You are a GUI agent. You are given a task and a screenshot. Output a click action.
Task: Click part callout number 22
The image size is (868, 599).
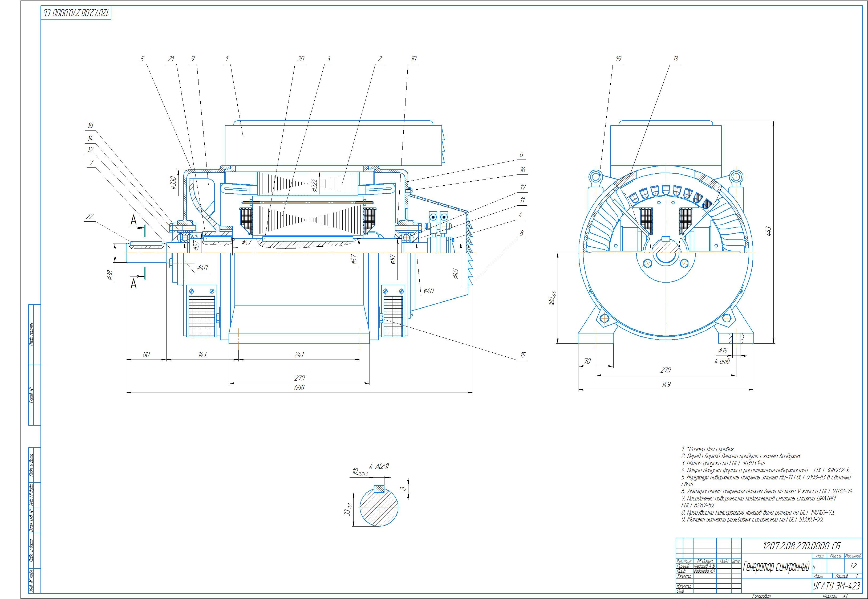click(x=90, y=217)
